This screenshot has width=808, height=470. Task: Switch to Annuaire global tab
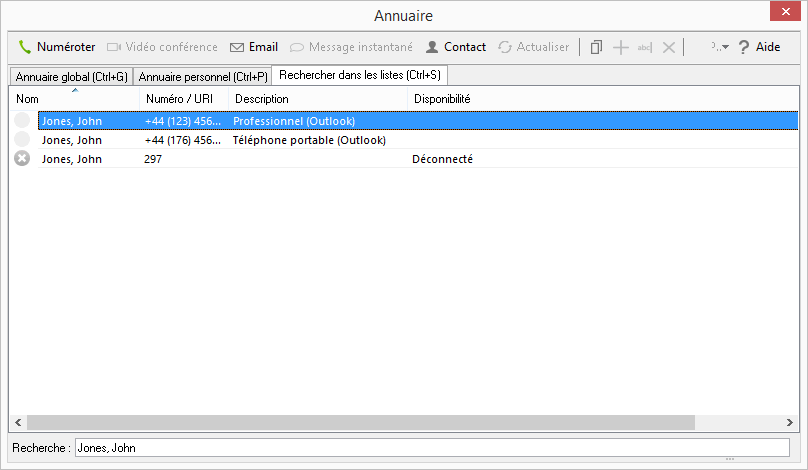71,77
